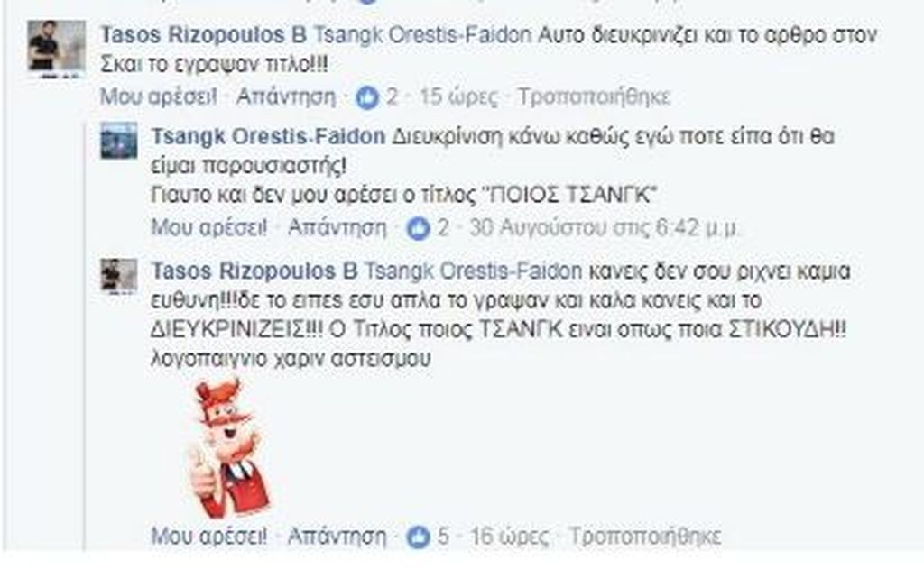The width and height of the screenshot is (924, 569).
Task: Like Tsangk Orestis-Faidon's reply via Μου αρέσει!
Action: 209,227
